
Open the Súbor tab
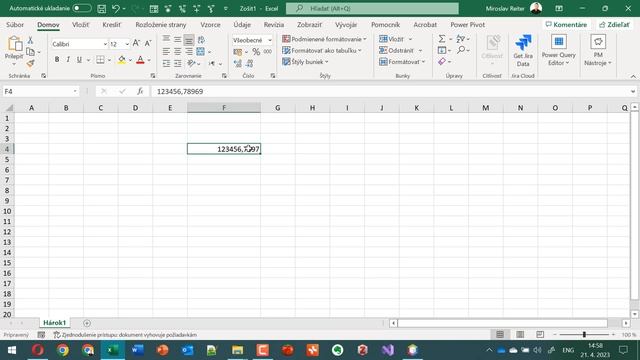pos(15,24)
